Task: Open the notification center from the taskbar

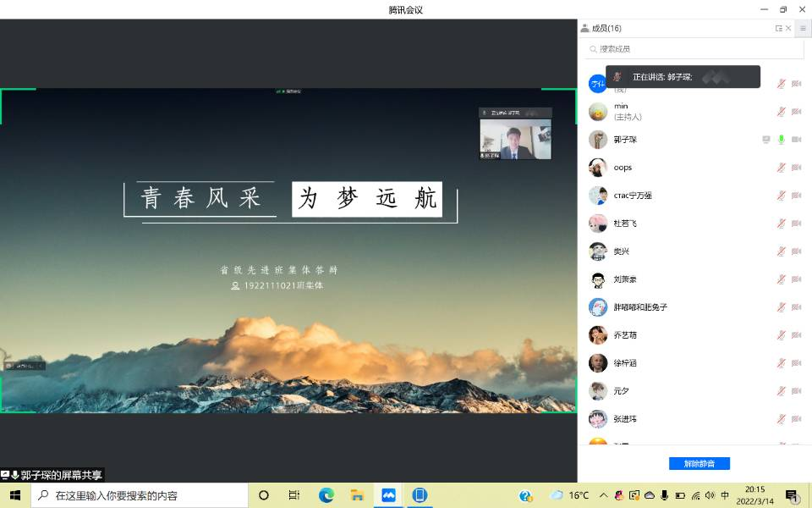Action: point(793,494)
